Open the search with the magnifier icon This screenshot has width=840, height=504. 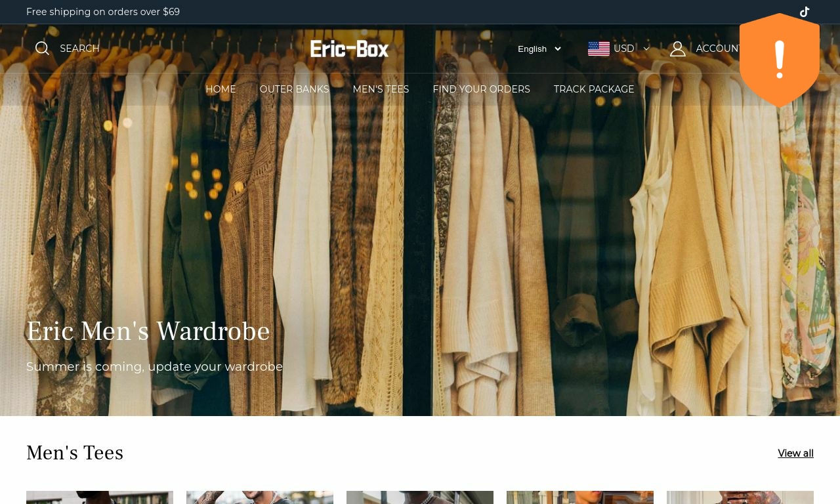tap(42, 48)
